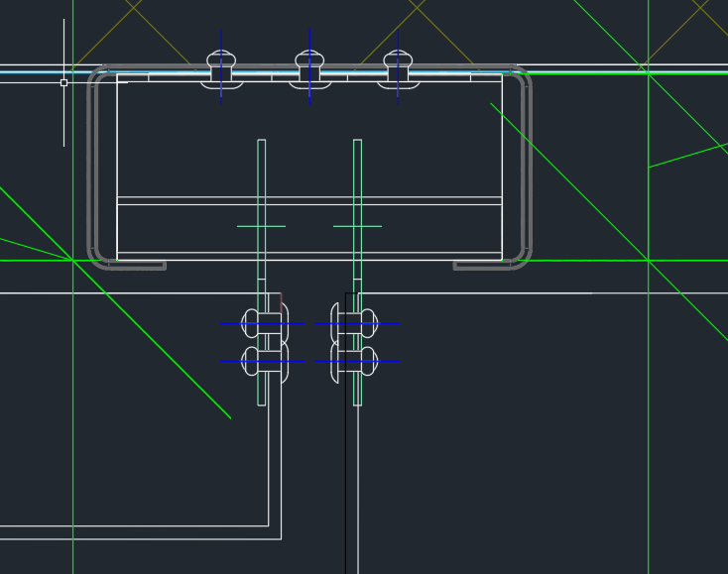Select the gray channel's bottom-right lip
Screen dimensions: 728x574
tap(481, 266)
